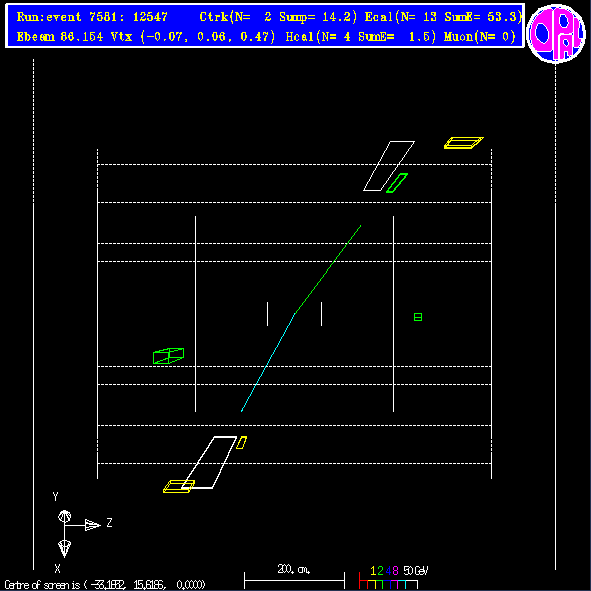Click the small green square cluster at right
The width and height of the screenshot is (591, 591).
[x=418, y=317]
